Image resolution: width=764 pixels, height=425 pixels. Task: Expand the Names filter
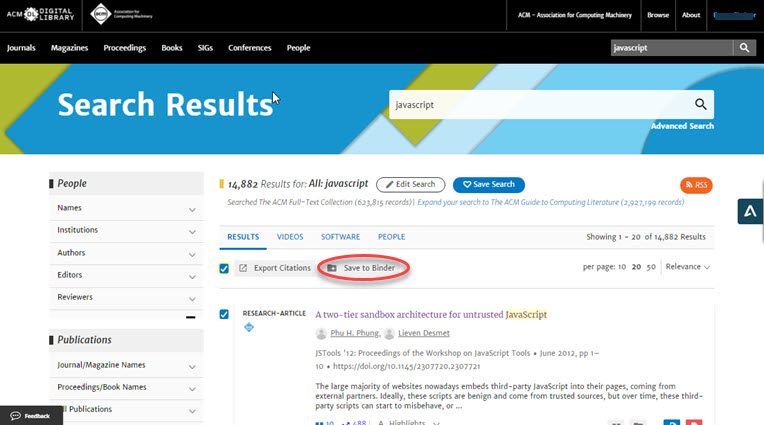[x=127, y=208]
